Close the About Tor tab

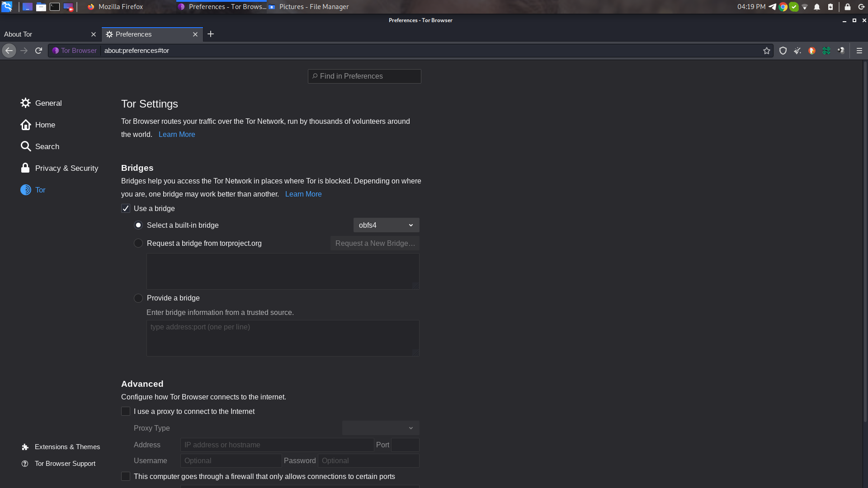click(x=94, y=34)
